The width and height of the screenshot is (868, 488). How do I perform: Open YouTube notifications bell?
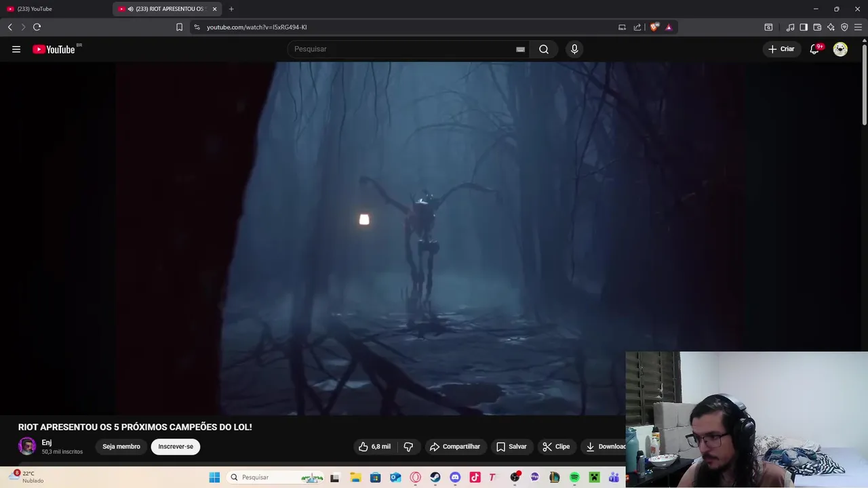815,49
